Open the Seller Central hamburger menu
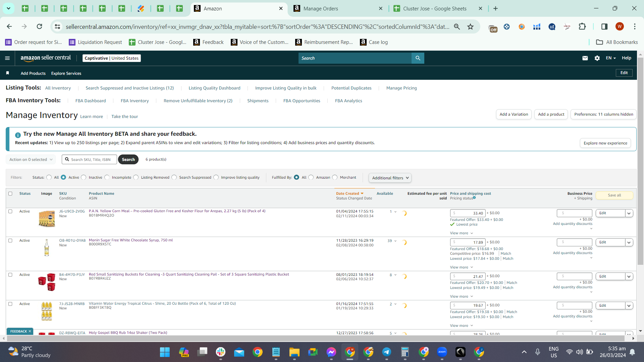The image size is (644, 362). 7,58
